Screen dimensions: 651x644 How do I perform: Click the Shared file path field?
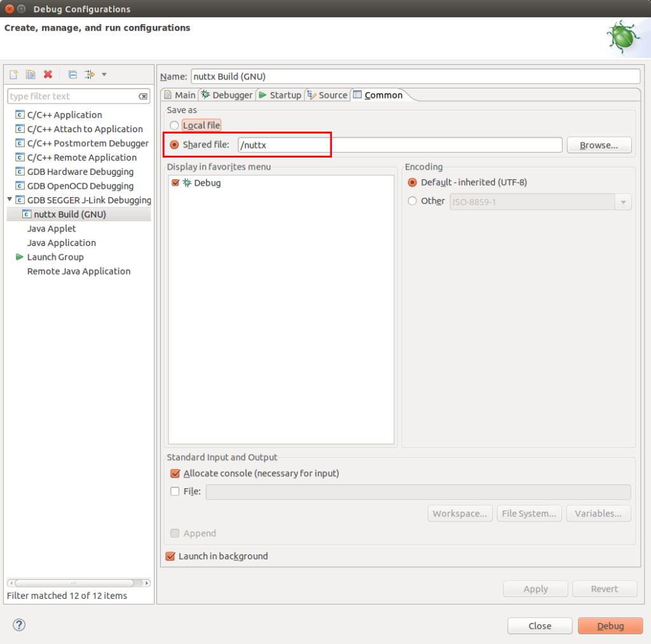pyautogui.click(x=400, y=145)
